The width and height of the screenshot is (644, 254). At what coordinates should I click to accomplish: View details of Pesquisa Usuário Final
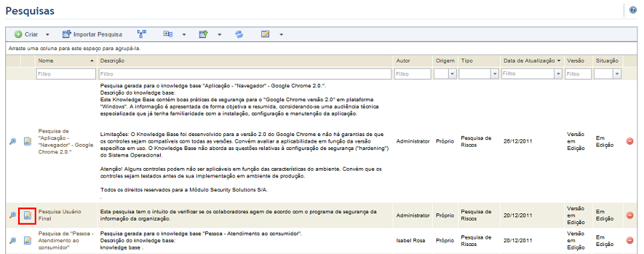click(x=13, y=215)
